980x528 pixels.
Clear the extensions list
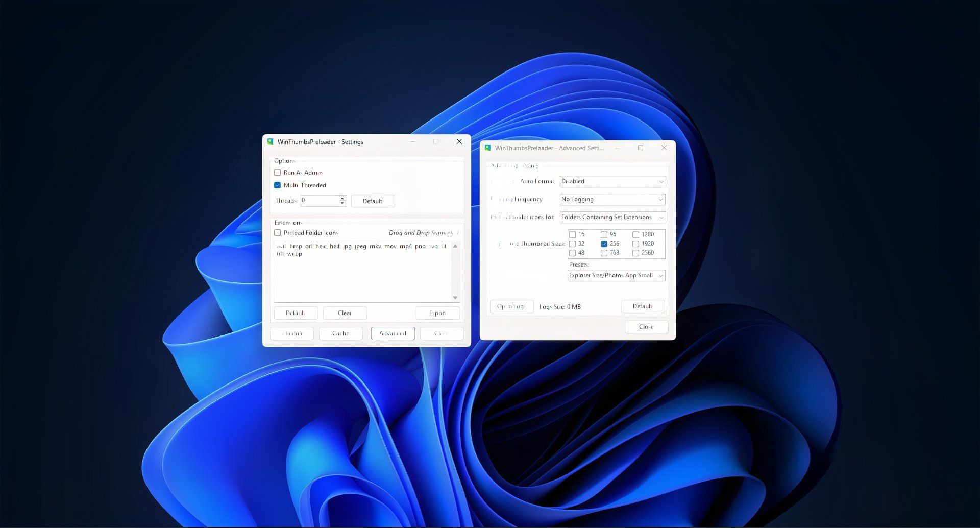click(345, 313)
